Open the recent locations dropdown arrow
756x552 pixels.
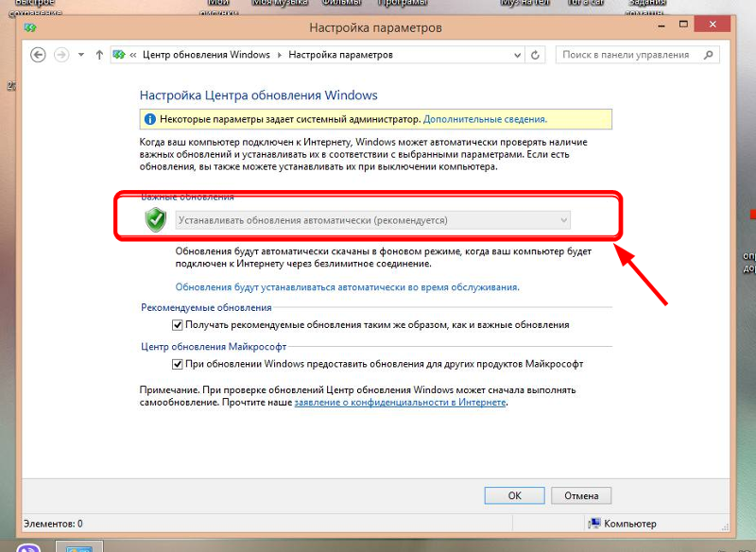pyautogui.click(x=81, y=55)
